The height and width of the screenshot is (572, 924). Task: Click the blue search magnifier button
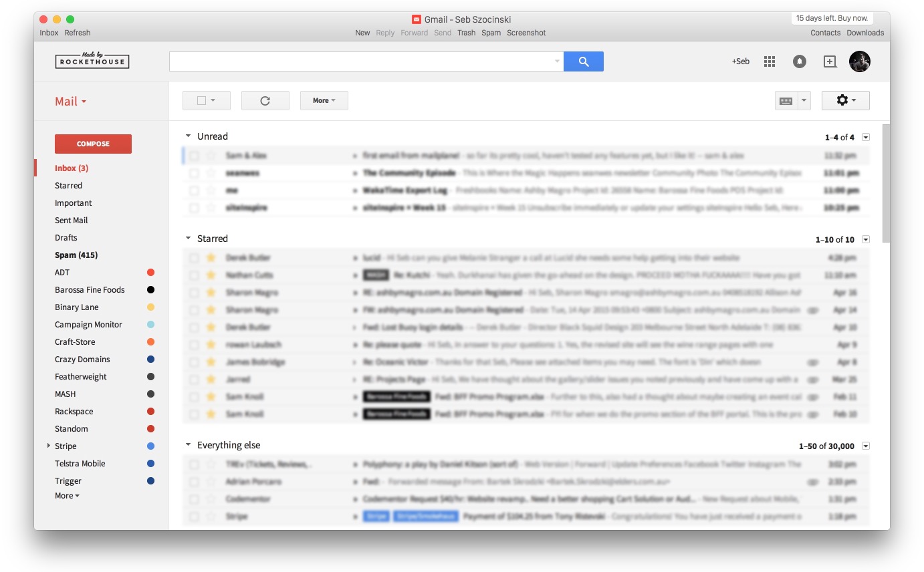pos(583,61)
